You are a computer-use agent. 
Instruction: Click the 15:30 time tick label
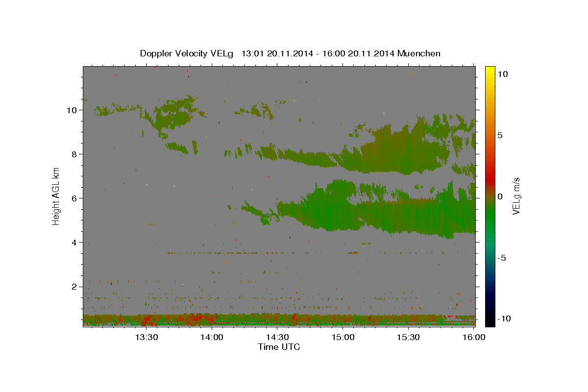pos(409,337)
